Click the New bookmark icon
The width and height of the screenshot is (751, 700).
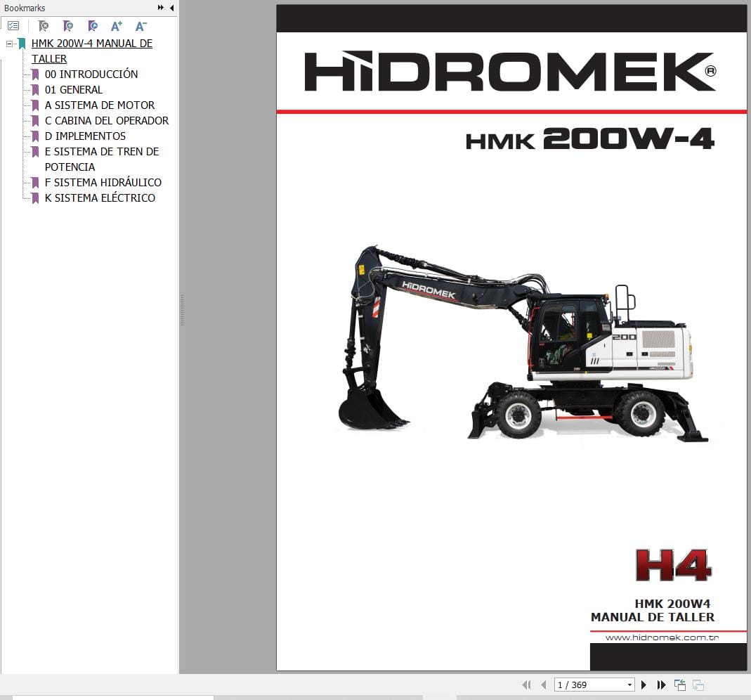(x=68, y=25)
